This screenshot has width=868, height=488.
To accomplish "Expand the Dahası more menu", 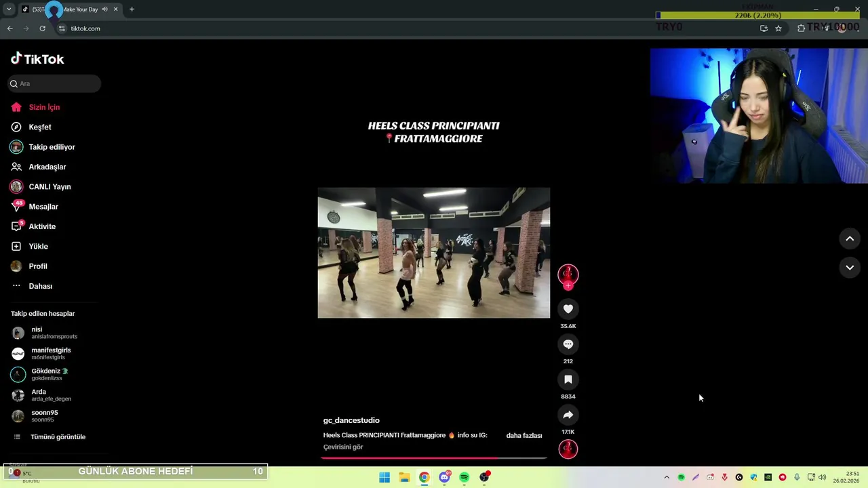I will 32,286.
